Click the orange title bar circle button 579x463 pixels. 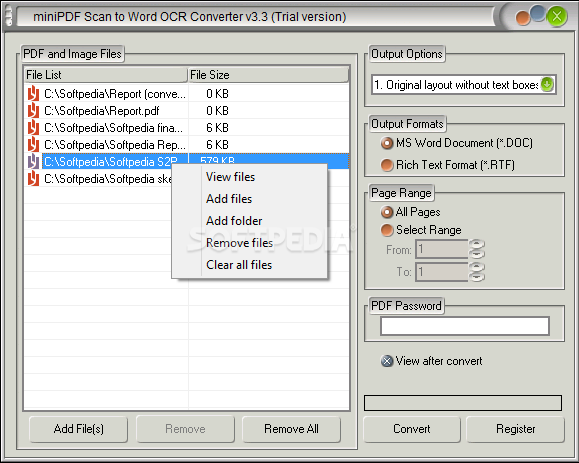point(523,18)
